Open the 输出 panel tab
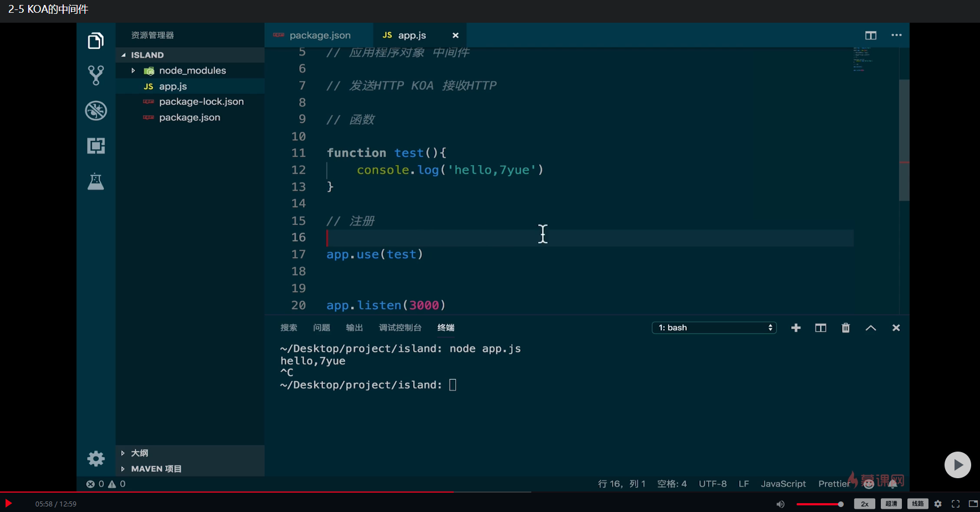The image size is (980, 512). tap(355, 328)
